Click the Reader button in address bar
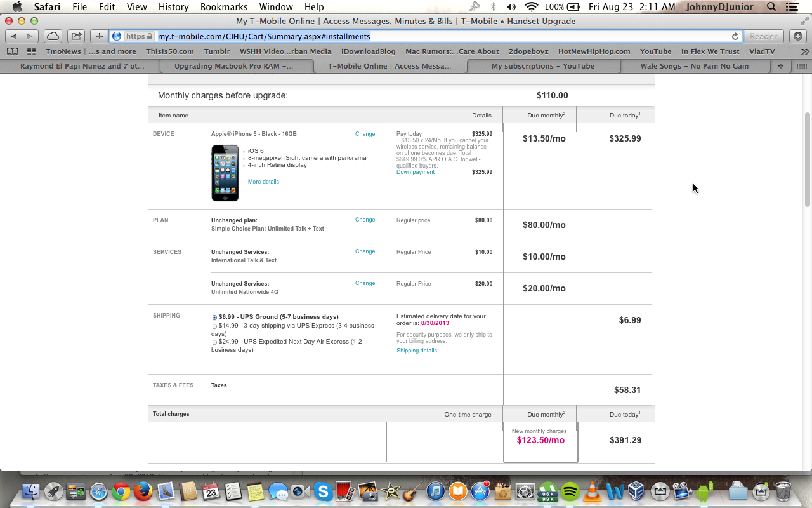The image size is (812, 508). [763, 36]
